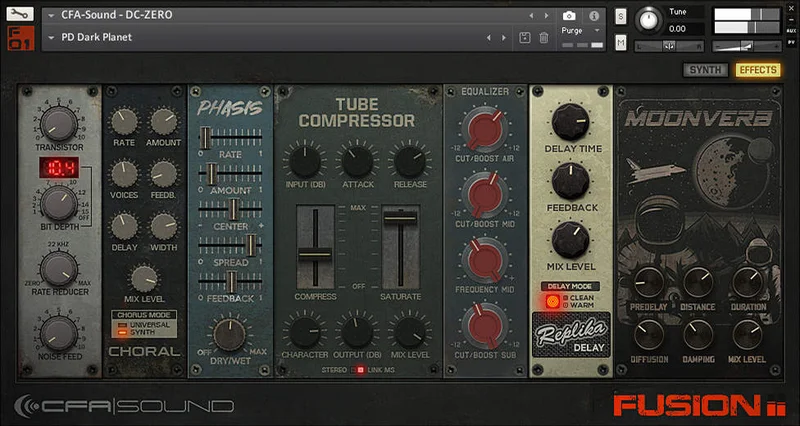The width and height of the screenshot is (800, 426).
Task: Click the red CUT/BOOST AIR knob
Action: (x=485, y=129)
